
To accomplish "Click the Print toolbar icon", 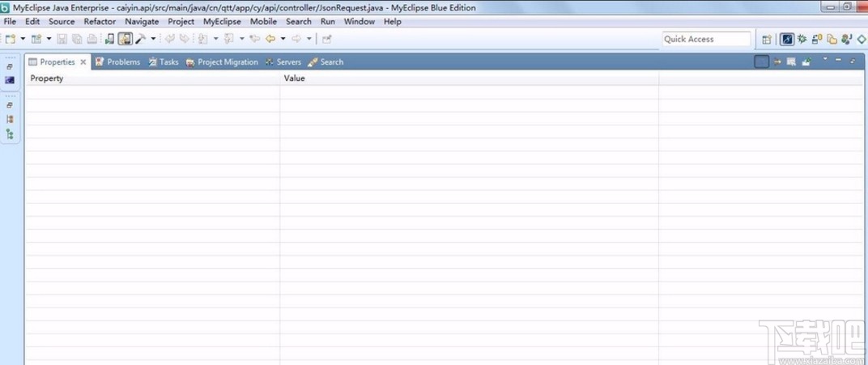I will [91, 39].
